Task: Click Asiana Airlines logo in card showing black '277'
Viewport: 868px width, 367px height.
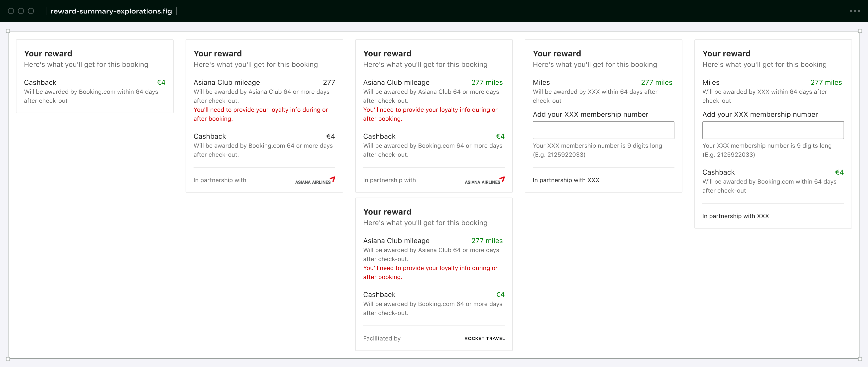Action: point(315,181)
